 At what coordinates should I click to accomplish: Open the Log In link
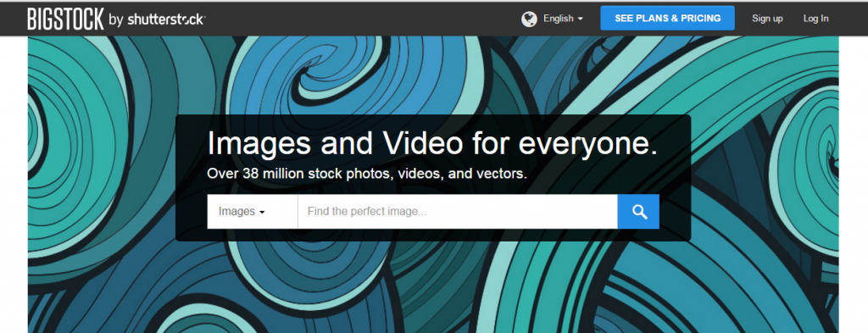[816, 19]
